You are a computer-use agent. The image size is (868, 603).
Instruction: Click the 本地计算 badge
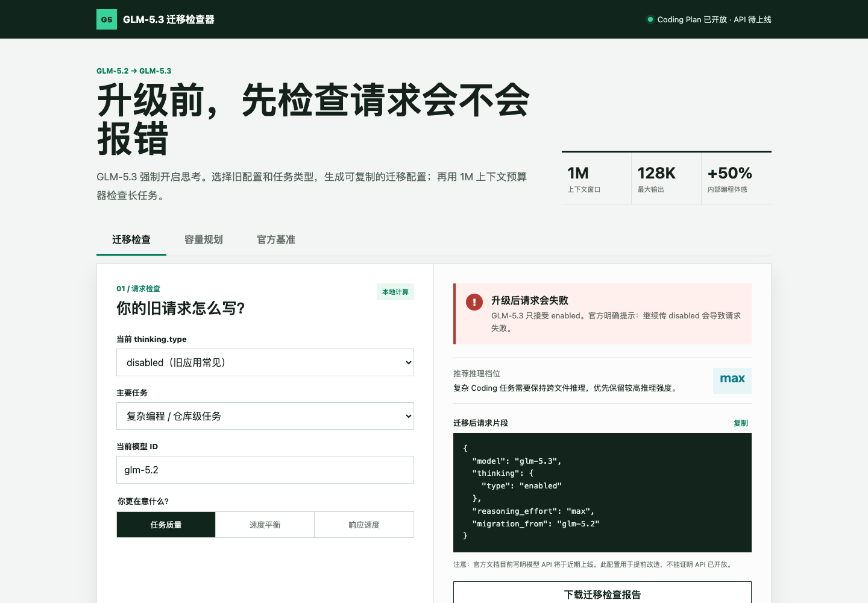395,292
